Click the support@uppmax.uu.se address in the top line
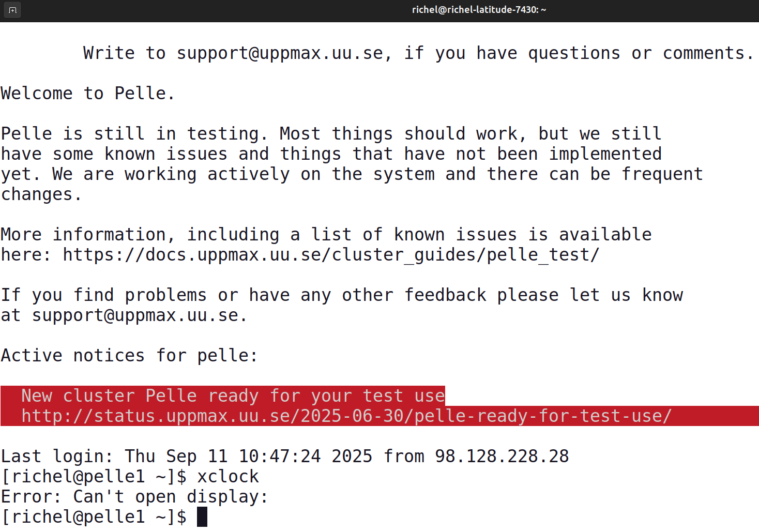Viewport: 759px width, 532px height. (x=280, y=53)
